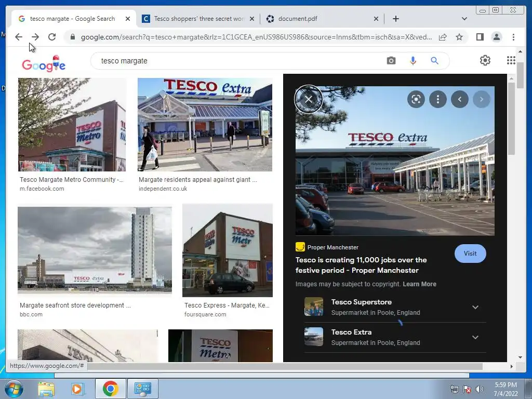532x399 pixels.
Task: Reload the current page
Action: 52,37
